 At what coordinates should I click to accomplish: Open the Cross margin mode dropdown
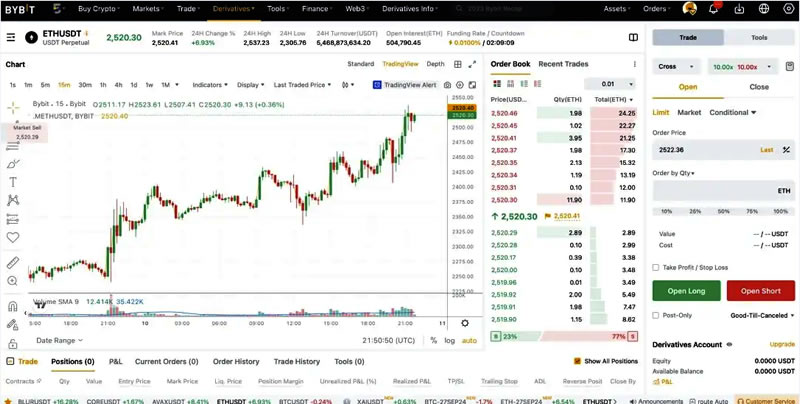click(677, 67)
